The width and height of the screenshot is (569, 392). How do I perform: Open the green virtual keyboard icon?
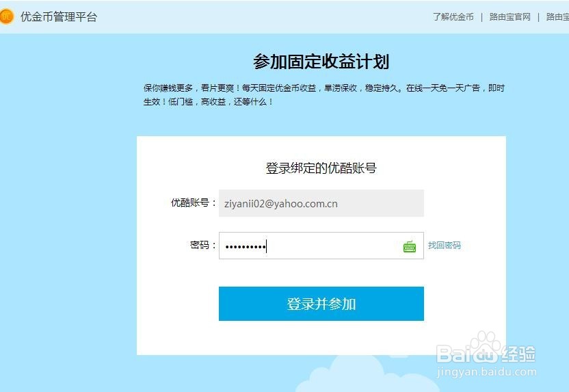410,246
